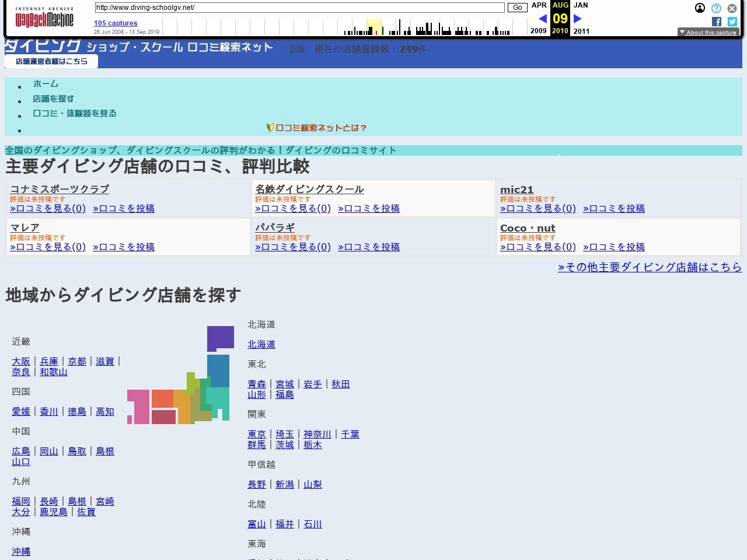Open the mic21 shop page

[x=516, y=190]
